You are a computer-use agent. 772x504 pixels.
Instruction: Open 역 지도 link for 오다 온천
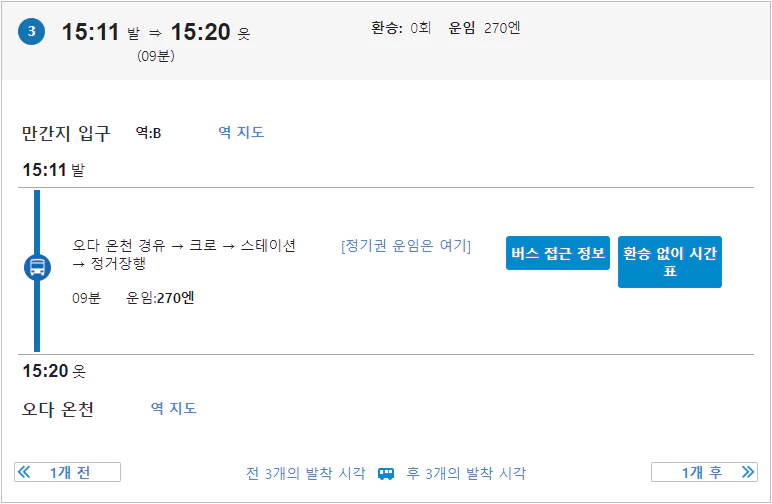point(174,408)
